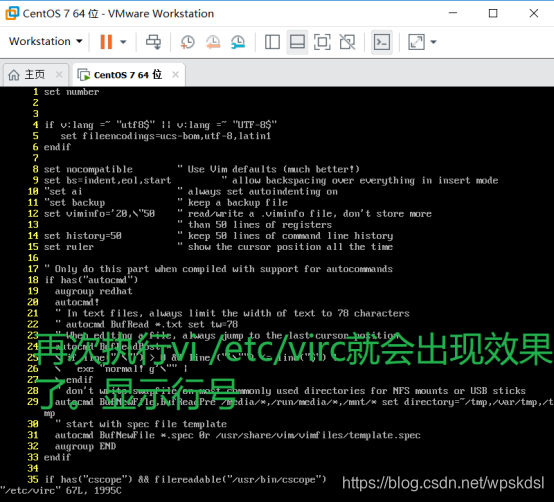Revert VM to previous snapshot
Viewport: 554px width, 502px height.
[213, 42]
